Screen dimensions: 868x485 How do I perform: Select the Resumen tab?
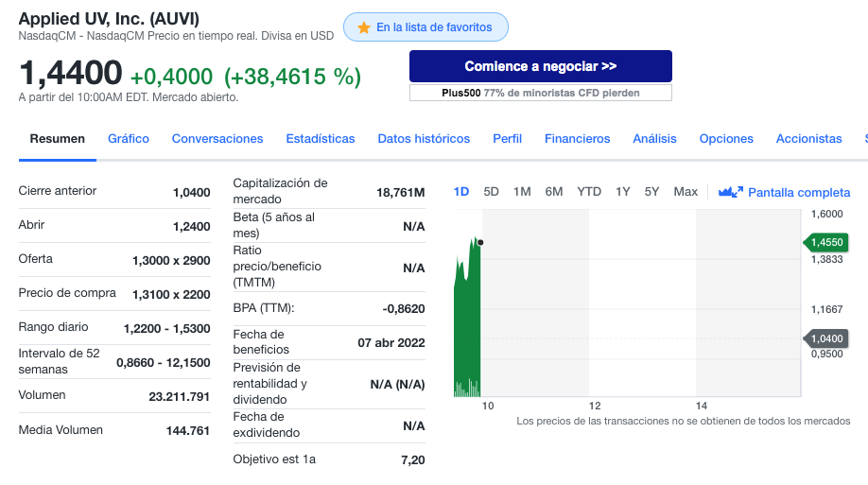(x=58, y=139)
